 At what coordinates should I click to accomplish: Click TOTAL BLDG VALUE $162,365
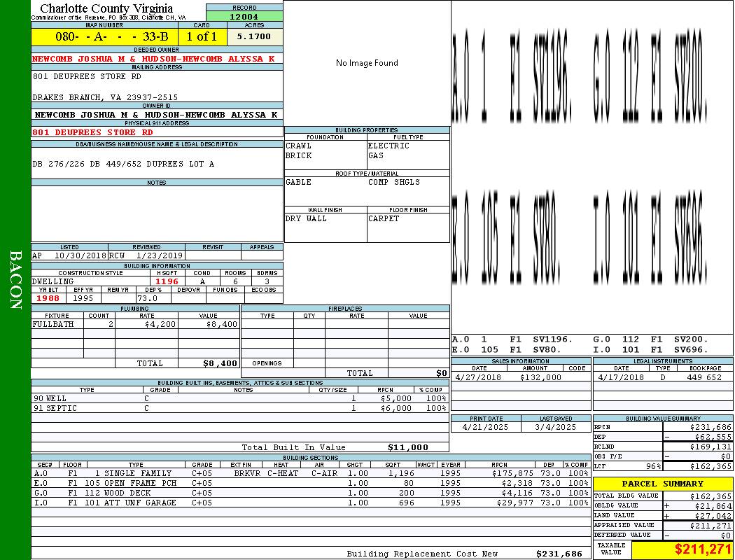click(710, 496)
